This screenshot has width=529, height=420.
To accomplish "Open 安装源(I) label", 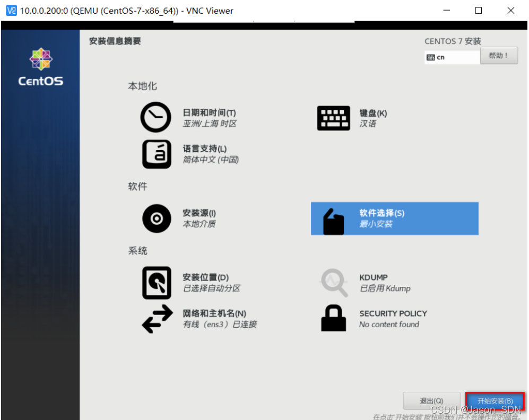I will 199,213.
